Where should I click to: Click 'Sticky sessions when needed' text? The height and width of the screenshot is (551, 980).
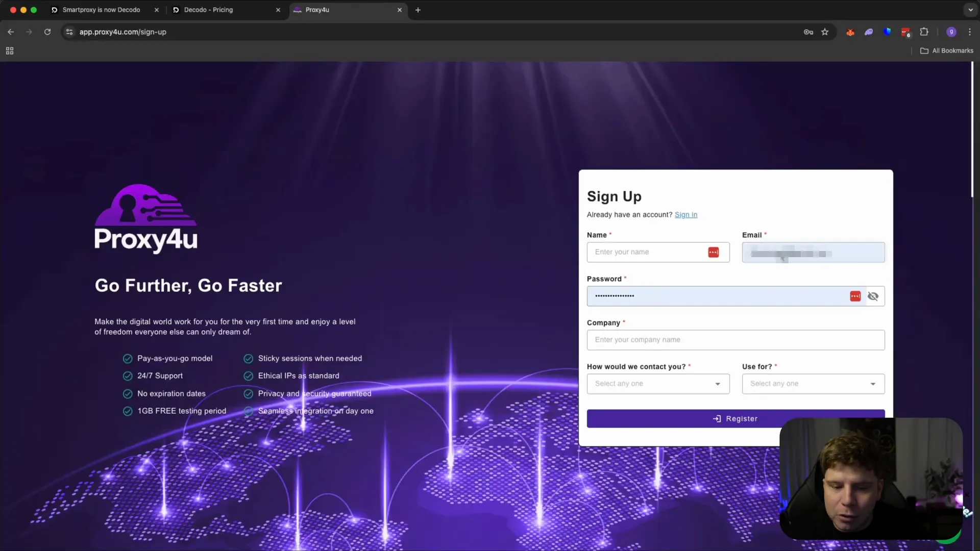pos(310,359)
